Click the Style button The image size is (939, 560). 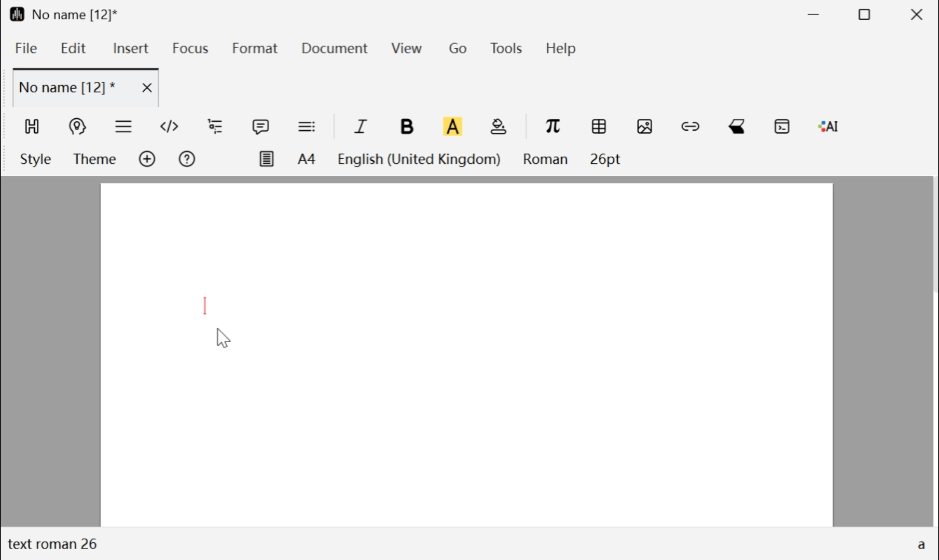click(x=35, y=159)
